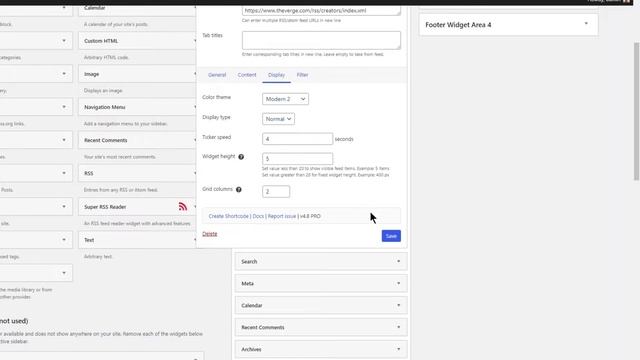Click the 'v4.8 PRO' version text
Screen dimensions: 640x360
310,216
